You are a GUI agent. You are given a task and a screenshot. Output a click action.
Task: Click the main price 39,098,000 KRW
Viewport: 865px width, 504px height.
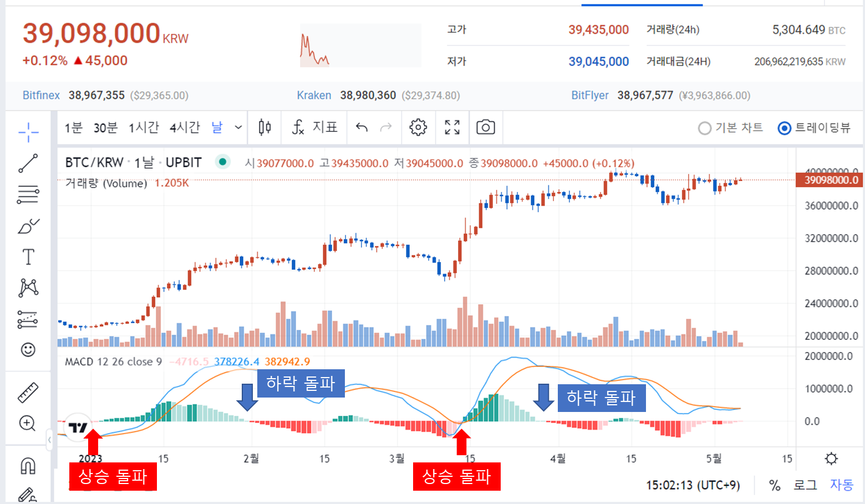105,33
